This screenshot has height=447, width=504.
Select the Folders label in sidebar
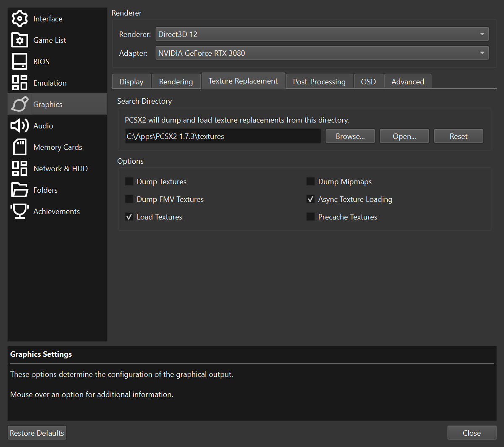(x=45, y=190)
